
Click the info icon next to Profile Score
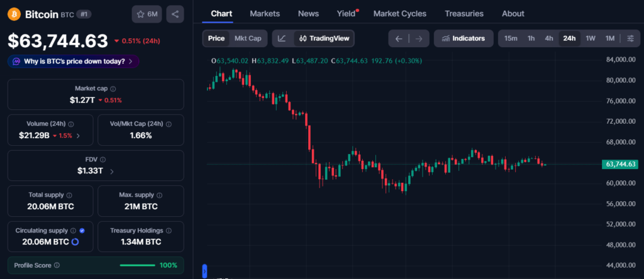click(x=57, y=265)
